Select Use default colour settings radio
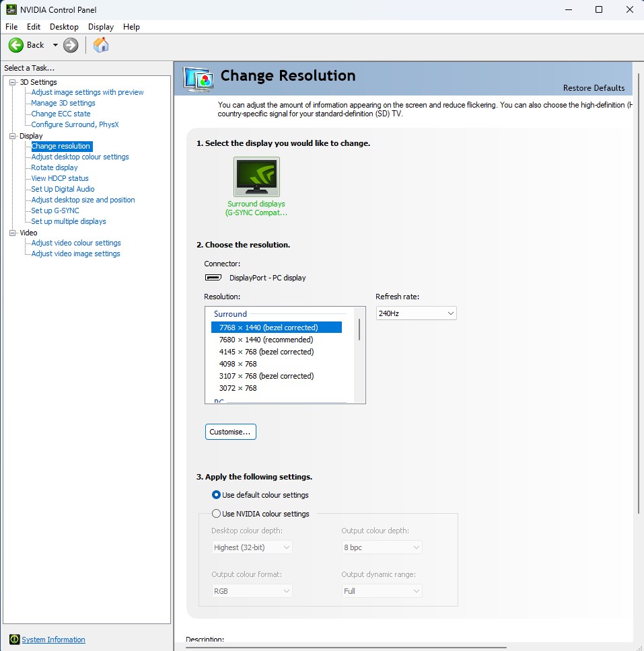Image resolution: width=644 pixels, height=651 pixels. pyautogui.click(x=217, y=495)
